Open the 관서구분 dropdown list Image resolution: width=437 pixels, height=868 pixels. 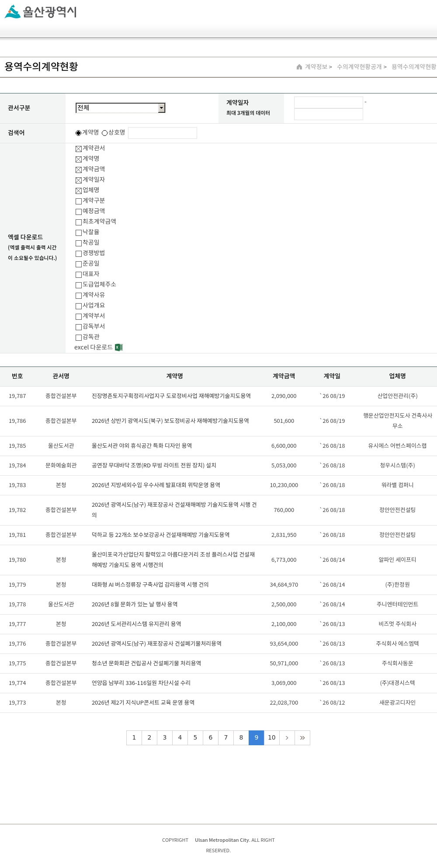click(x=121, y=108)
